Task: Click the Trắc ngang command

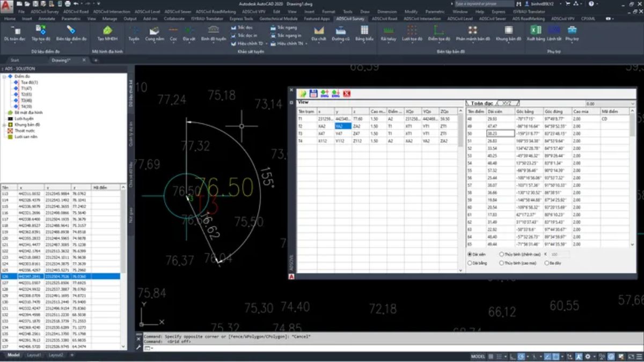Action: (284, 27)
